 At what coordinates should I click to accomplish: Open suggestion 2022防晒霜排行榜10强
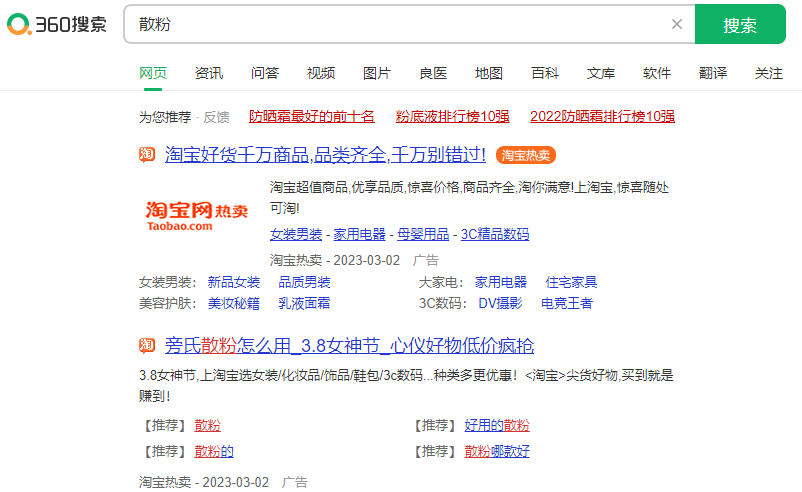[x=602, y=117]
